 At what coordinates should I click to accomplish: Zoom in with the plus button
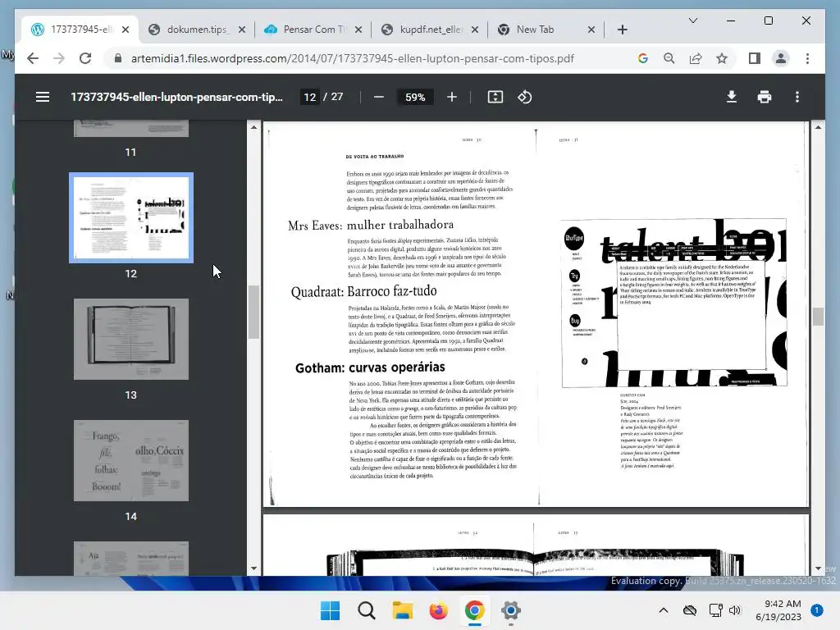pos(452,97)
